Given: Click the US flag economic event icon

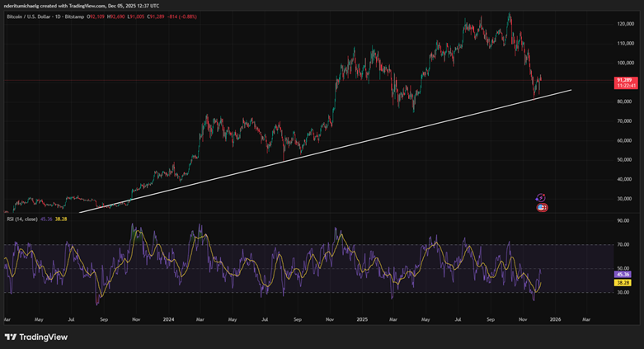Looking at the screenshot, I should point(542,208).
